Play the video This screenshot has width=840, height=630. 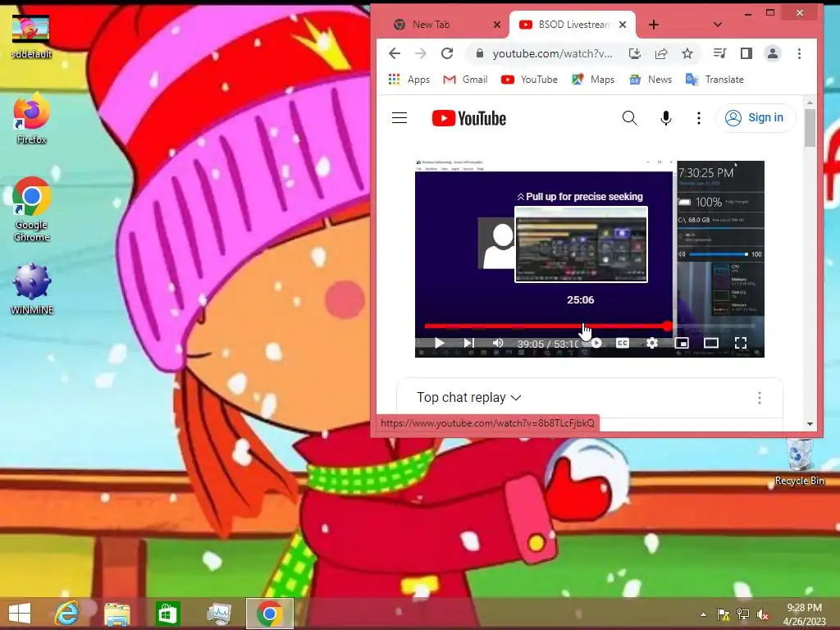pyautogui.click(x=440, y=343)
